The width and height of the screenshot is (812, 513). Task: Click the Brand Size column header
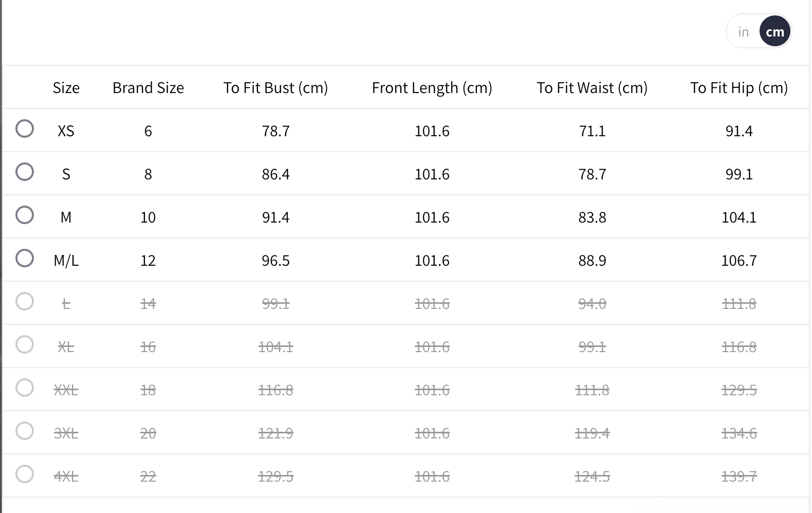tap(148, 88)
